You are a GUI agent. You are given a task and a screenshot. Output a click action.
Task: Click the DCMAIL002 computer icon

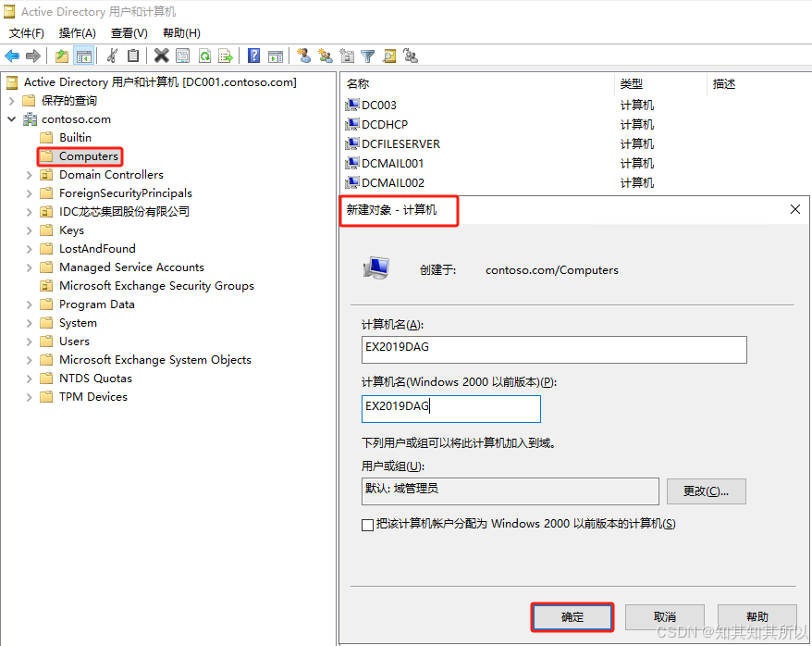[x=352, y=183]
